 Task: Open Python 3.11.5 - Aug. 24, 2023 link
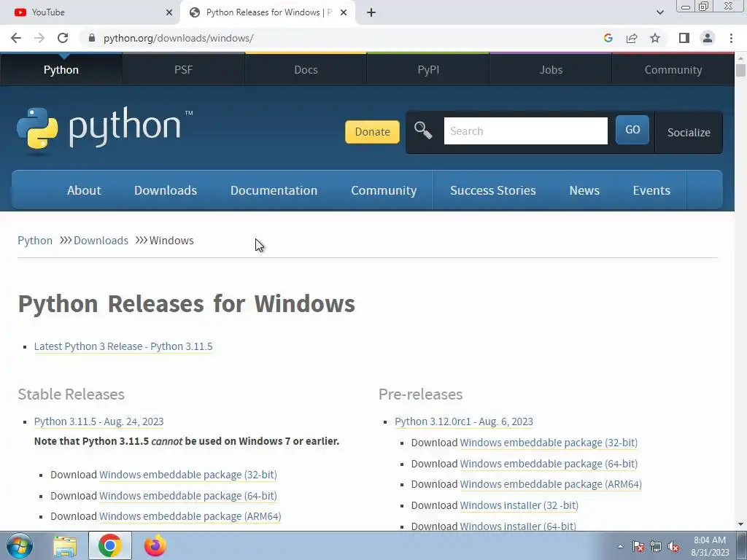(98, 422)
